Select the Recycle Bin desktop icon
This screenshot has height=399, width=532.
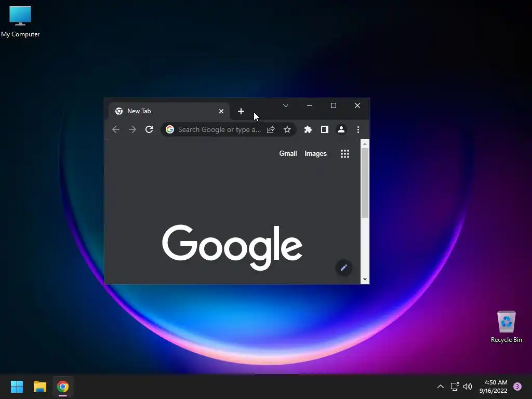tap(506, 327)
